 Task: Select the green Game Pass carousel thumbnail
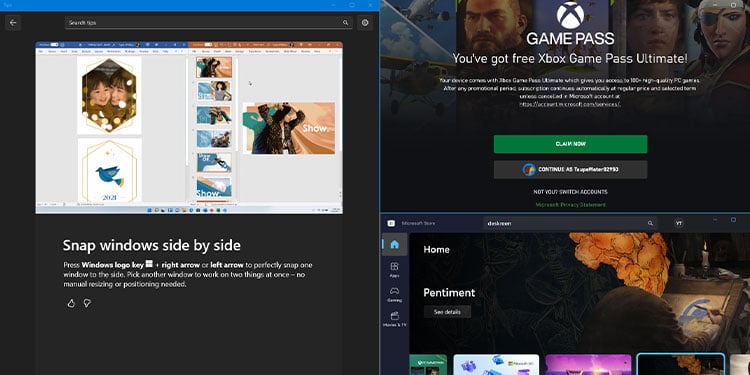point(428,364)
